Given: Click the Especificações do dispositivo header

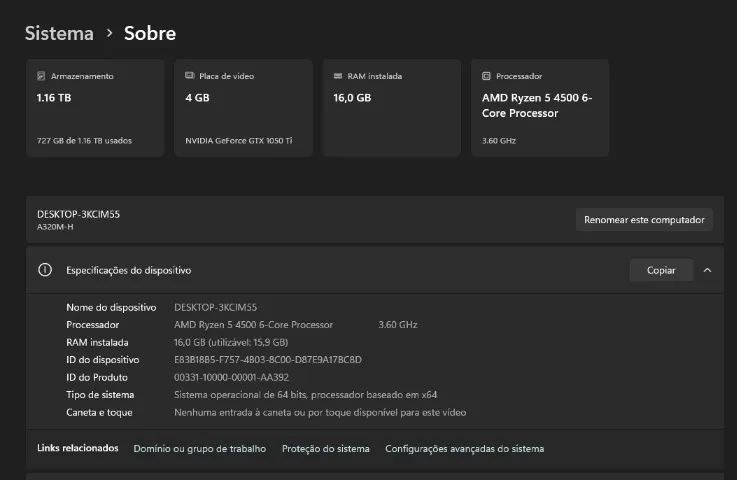Looking at the screenshot, I should tap(375, 270).
